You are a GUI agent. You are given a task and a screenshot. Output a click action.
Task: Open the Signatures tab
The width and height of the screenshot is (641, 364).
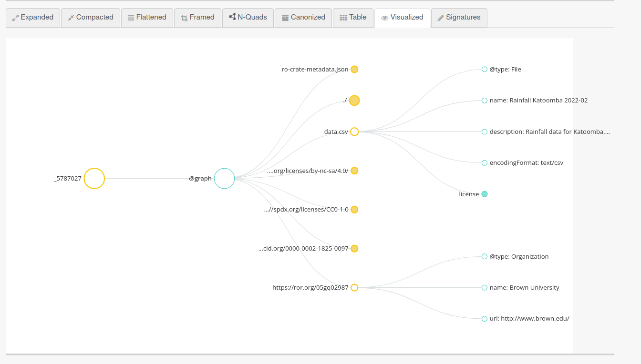pyautogui.click(x=459, y=18)
